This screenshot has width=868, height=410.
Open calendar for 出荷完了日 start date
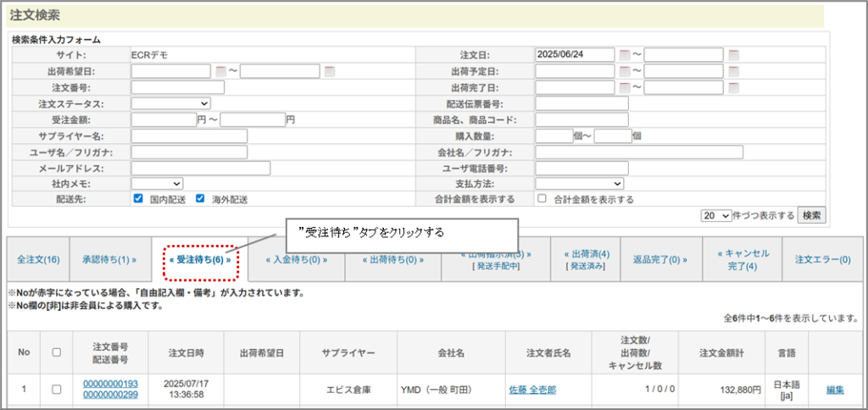coord(625,87)
